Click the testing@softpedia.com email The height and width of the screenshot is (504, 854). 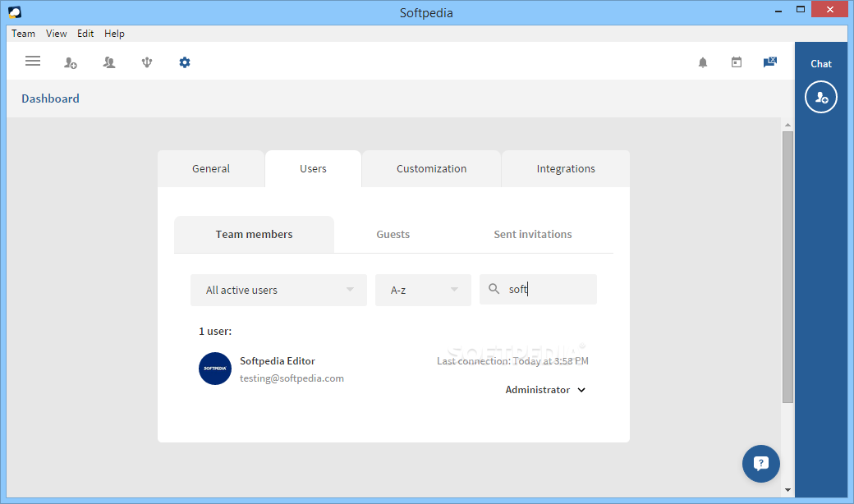tap(292, 378)
